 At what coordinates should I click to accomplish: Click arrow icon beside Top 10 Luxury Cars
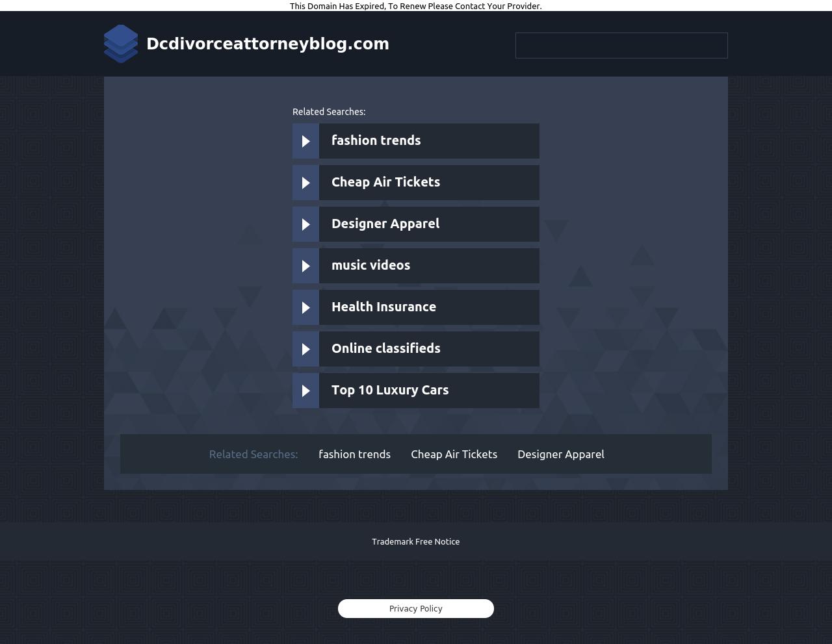tap(305, 391)
